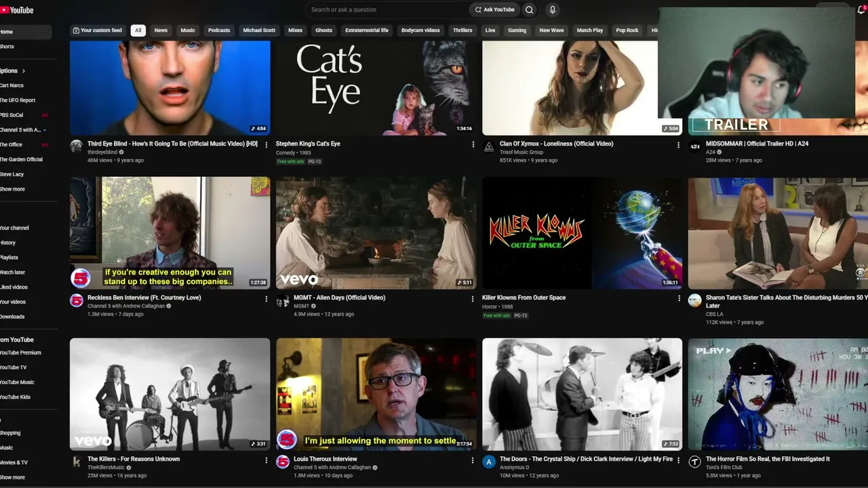868x488 pixels.
Task: Select the All filter chip
Action: tap(138, 30)
